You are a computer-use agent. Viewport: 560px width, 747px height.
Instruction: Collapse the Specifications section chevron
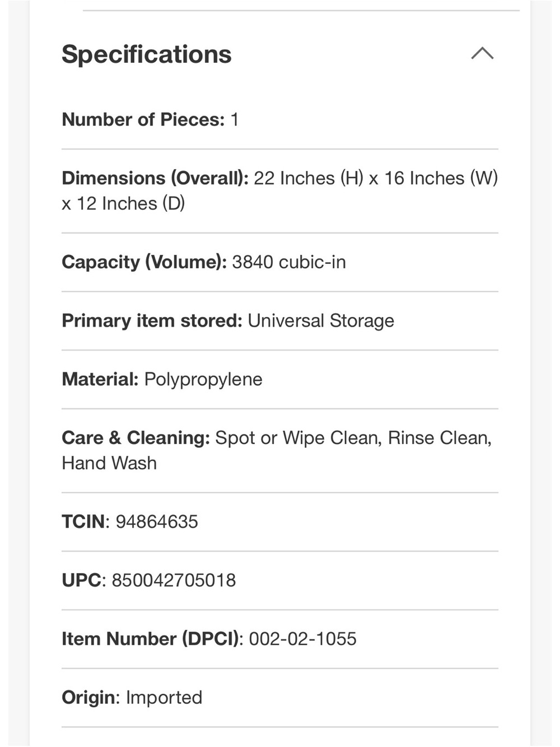(482, 54)
